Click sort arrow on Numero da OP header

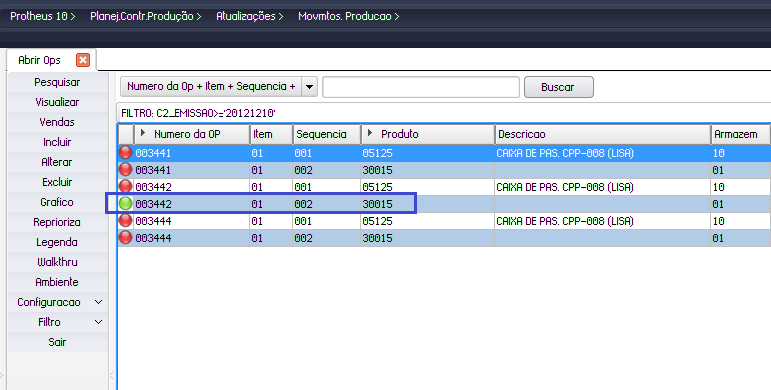coord(143,133)
